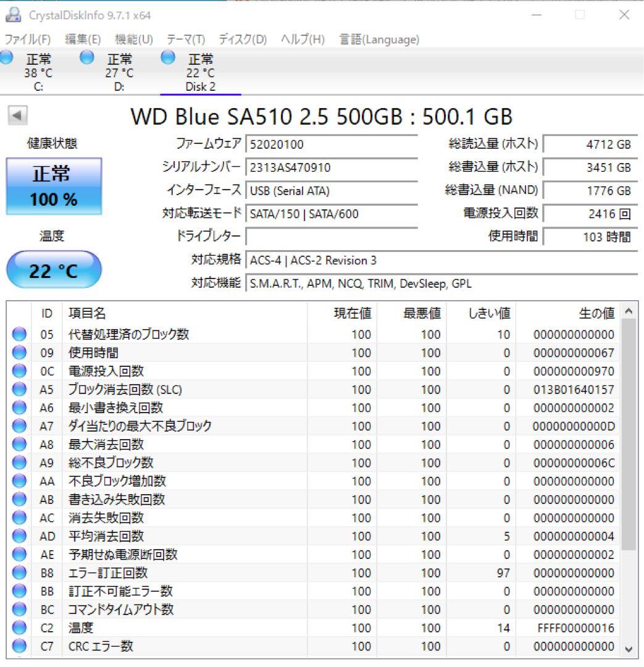The width and height of the screenshot is (644, 667).
Task: Click the interface field USB (Serial ATA)
Action: tap(332, 191)
